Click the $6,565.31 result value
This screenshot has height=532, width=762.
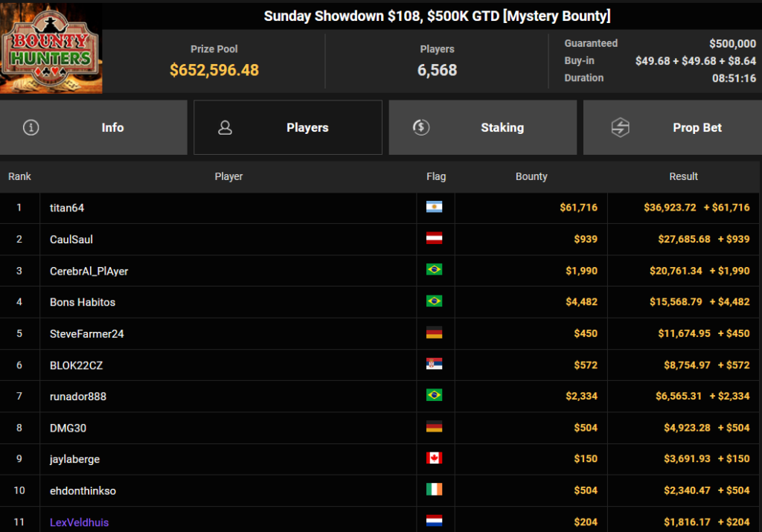pos(679,396)
